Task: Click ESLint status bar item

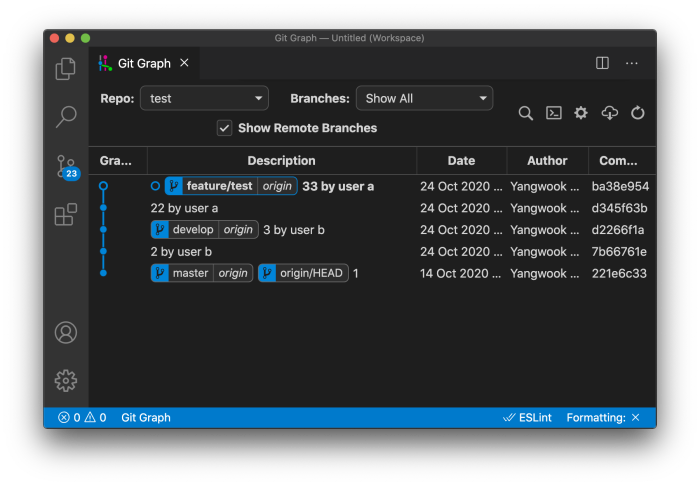Action: pos(527,418)
